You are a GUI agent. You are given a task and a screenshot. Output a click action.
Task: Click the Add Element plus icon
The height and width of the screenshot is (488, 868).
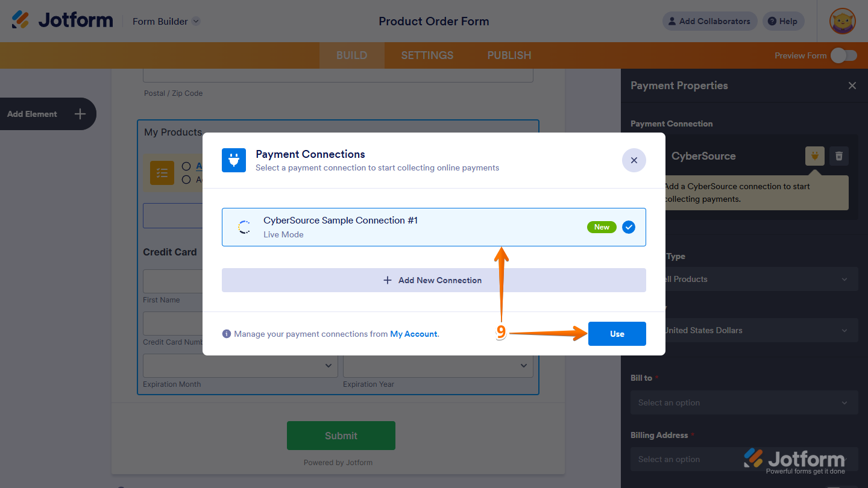pos(79,114)
